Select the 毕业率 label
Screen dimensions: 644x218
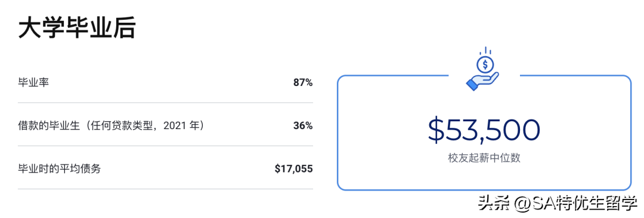(33, 82)
